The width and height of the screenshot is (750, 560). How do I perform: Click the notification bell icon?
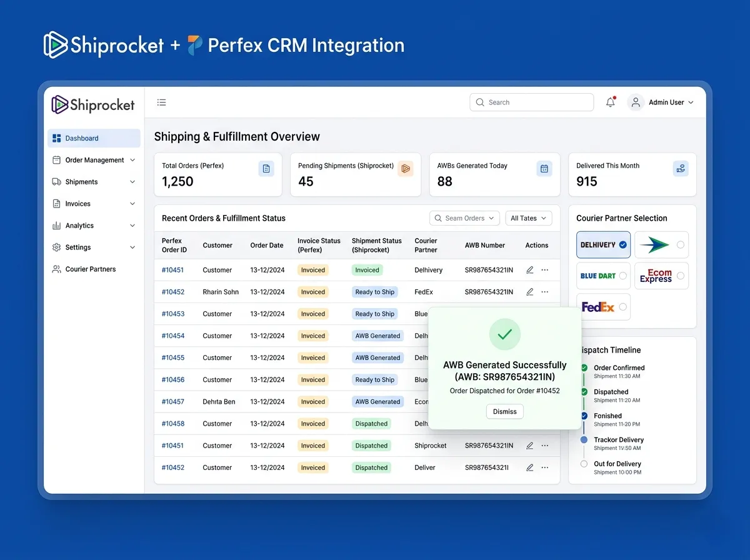[610, 102]
